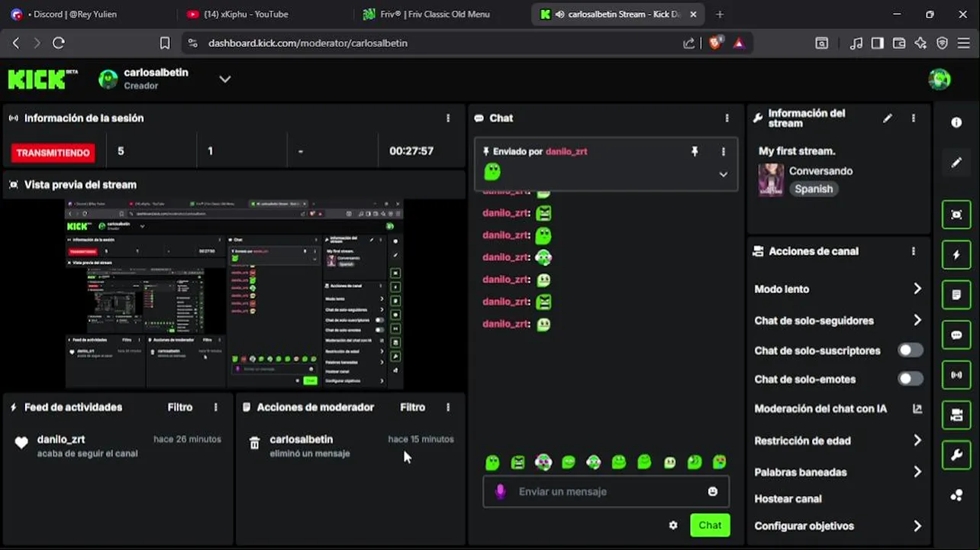This screenshot has height=550, width=980.
Task: Open the Brave wallet icon
Action: point(899,44)
